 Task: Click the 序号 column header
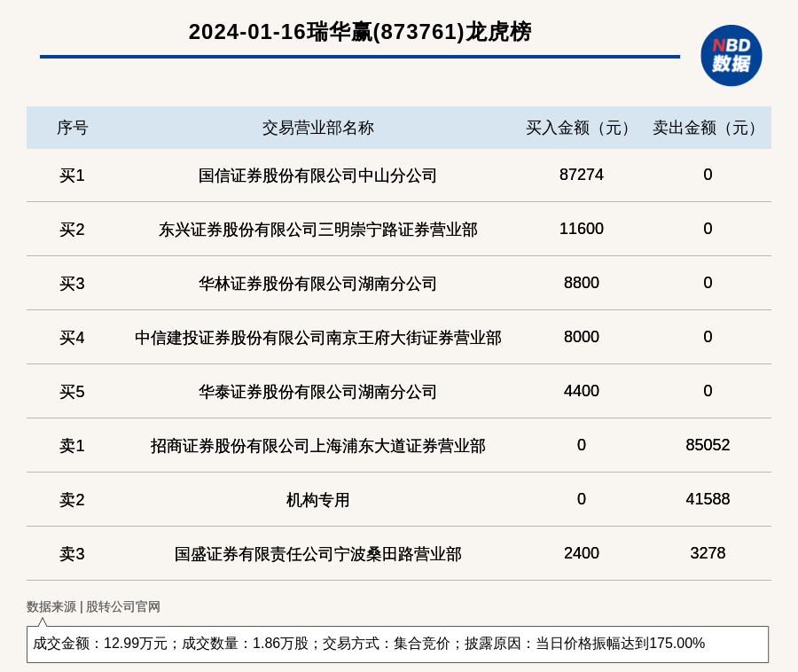[73, 128]
